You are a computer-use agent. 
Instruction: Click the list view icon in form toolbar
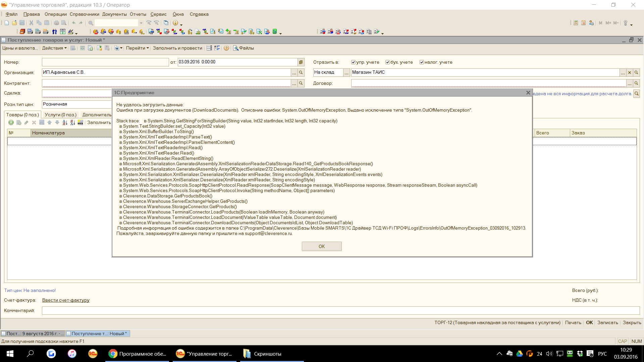[209, 48]
